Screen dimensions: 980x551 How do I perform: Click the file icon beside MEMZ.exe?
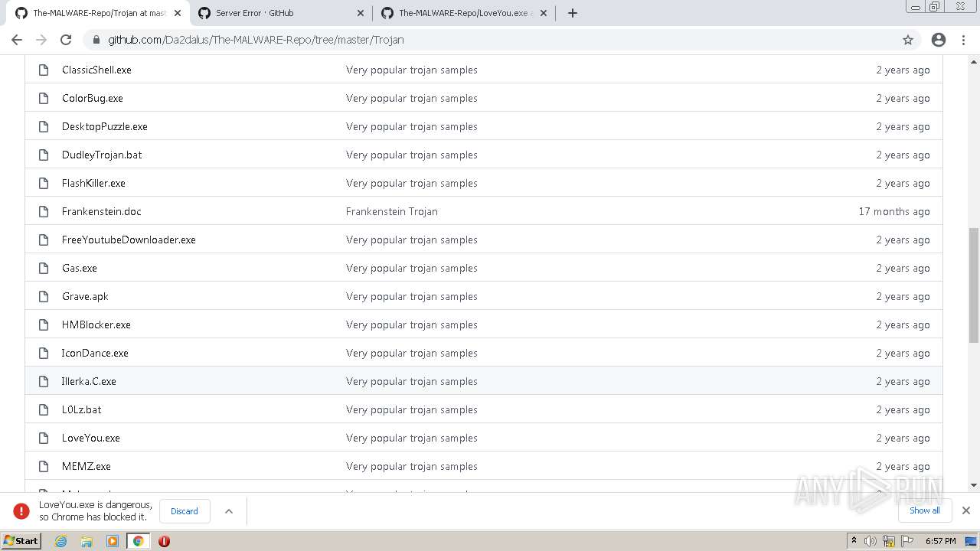tap(44, 466)
